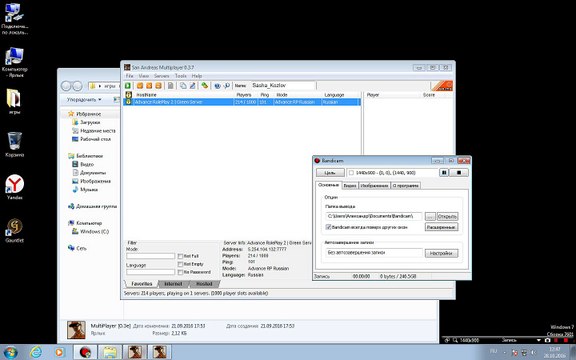Select the Favorites tab in SA-MP

coord(141,284)
